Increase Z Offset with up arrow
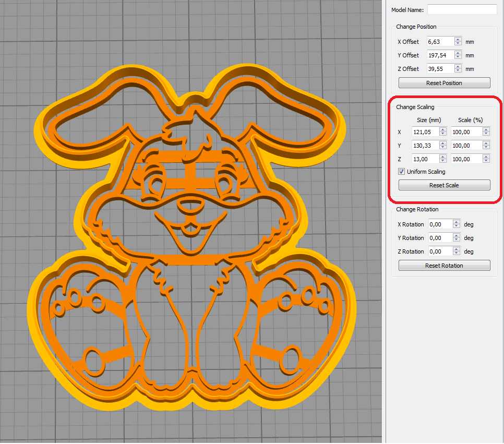The width and height of the screenshot is (504, 444). 458,66
